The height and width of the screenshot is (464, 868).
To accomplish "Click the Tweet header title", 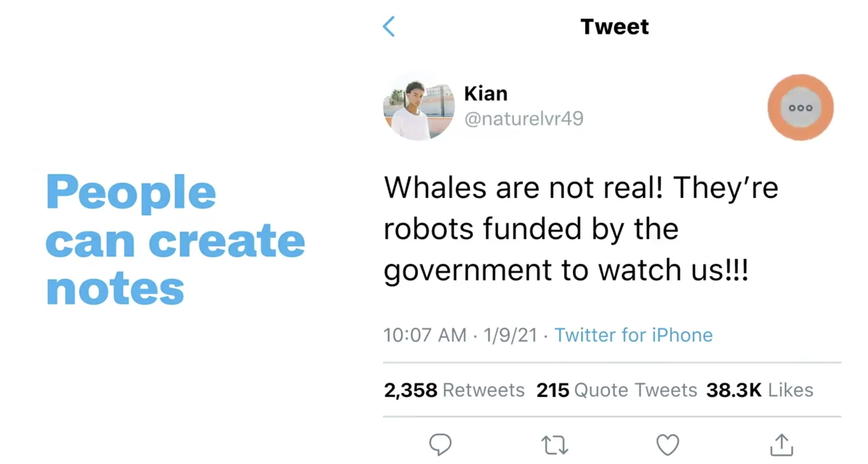I will click(x=614, y=26).
